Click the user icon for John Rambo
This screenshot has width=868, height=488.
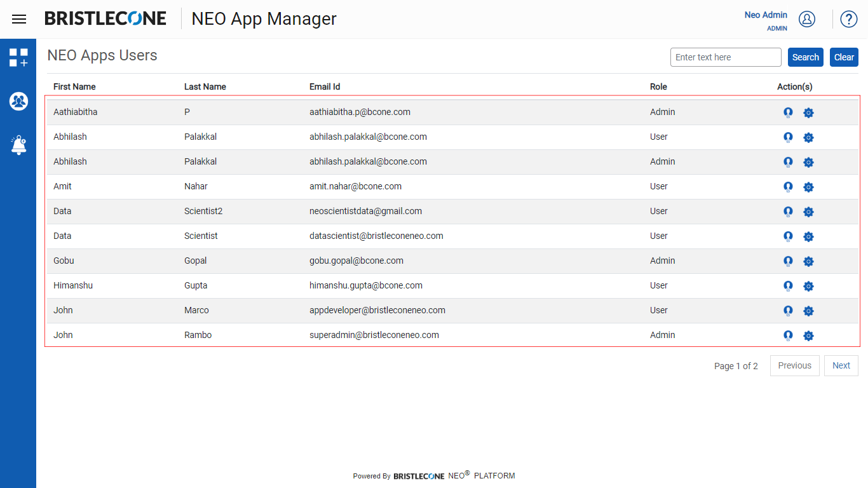(788, 335)
